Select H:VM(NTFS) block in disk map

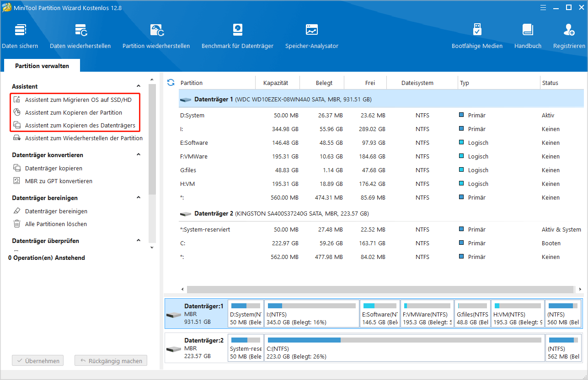point(518,314)
